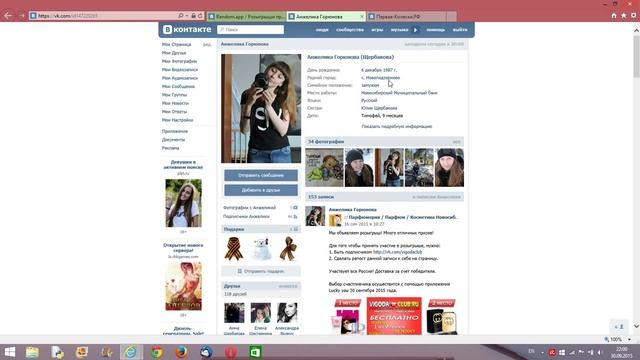Click 'выйти' to log out

460,30
